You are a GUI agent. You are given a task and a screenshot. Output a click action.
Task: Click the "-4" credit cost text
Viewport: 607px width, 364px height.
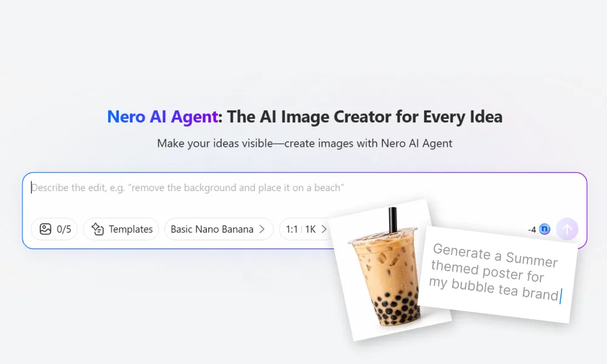[x=532, y=230]
